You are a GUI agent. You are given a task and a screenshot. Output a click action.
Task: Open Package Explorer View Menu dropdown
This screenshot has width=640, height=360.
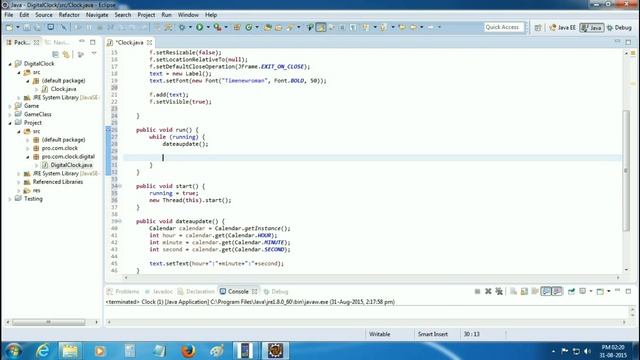point(94,54)
